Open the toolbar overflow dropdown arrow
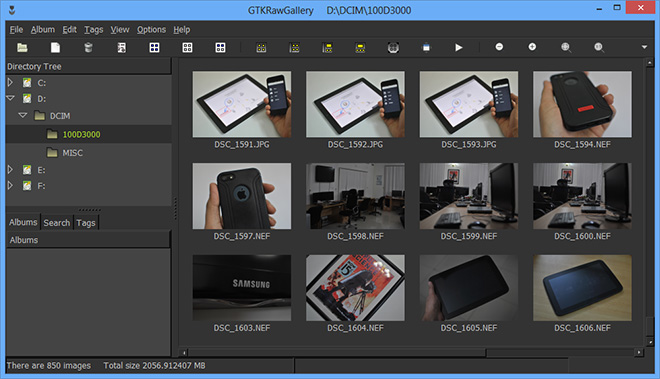660x379 pixels. tap(644, 47)
